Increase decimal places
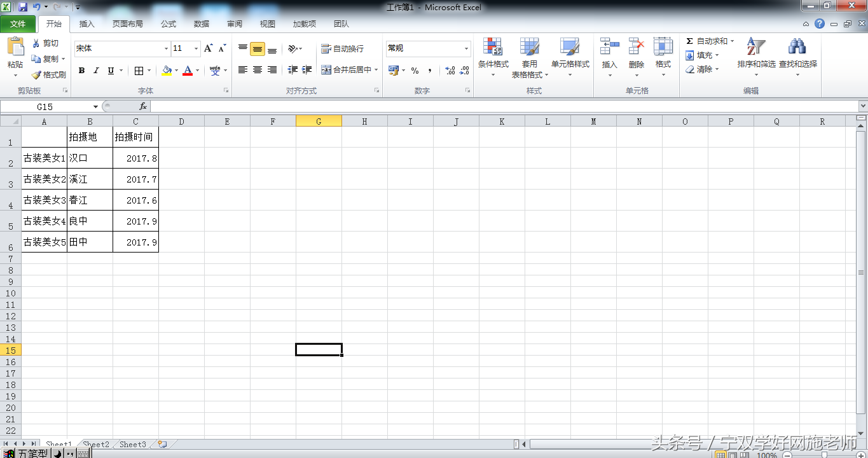 (x=450, y=71)
